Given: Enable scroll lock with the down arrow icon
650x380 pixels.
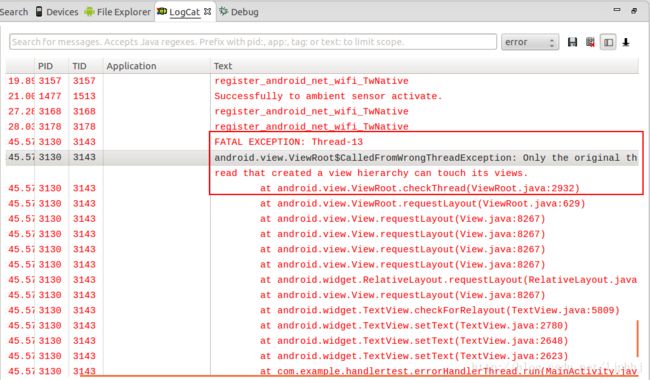Looking at the screenshot, I should pyautogui.click(x=626, y=42).
